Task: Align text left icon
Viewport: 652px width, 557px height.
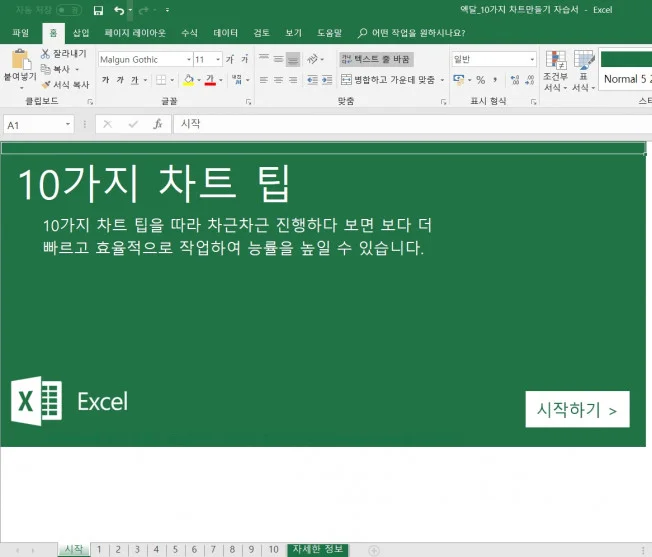Action: tap(264, 80)
